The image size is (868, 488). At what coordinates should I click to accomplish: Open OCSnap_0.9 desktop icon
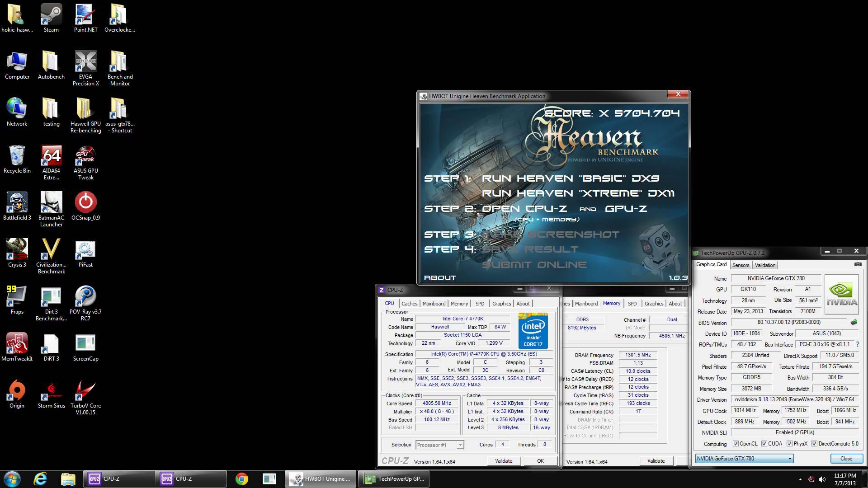85,206
